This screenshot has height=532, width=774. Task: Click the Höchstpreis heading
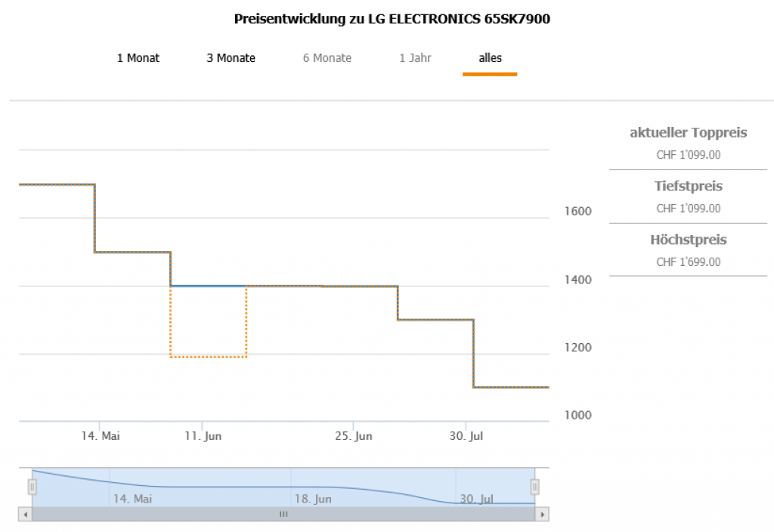click(x=688, y=240)
